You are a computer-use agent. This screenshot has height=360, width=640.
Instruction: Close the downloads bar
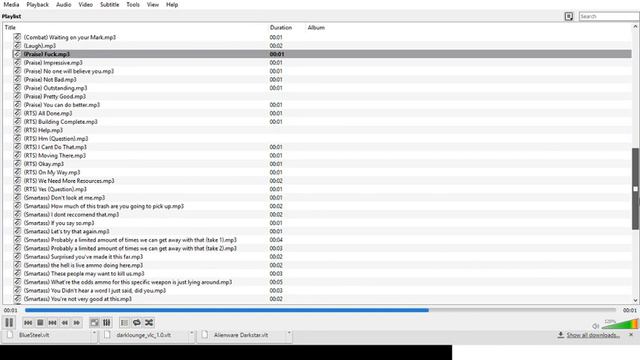click(x=631, y=335)
